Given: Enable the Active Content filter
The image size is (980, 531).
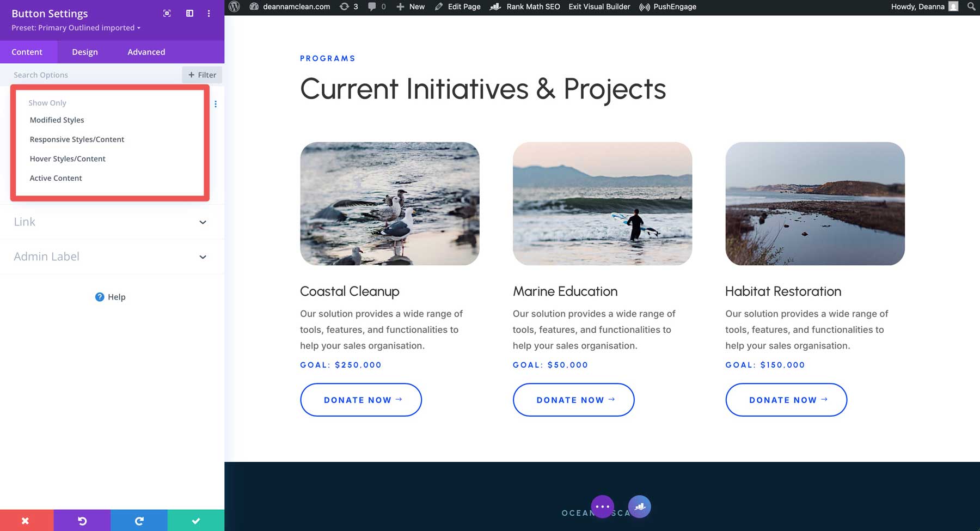Looking at the screenshot, I should pyautogui.click(x=56, y=178).
